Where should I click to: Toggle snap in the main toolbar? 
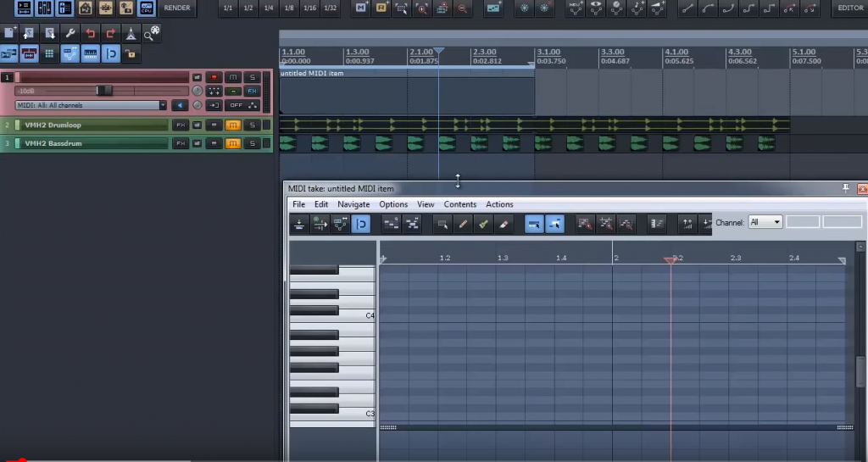click(x=111, y=53)
